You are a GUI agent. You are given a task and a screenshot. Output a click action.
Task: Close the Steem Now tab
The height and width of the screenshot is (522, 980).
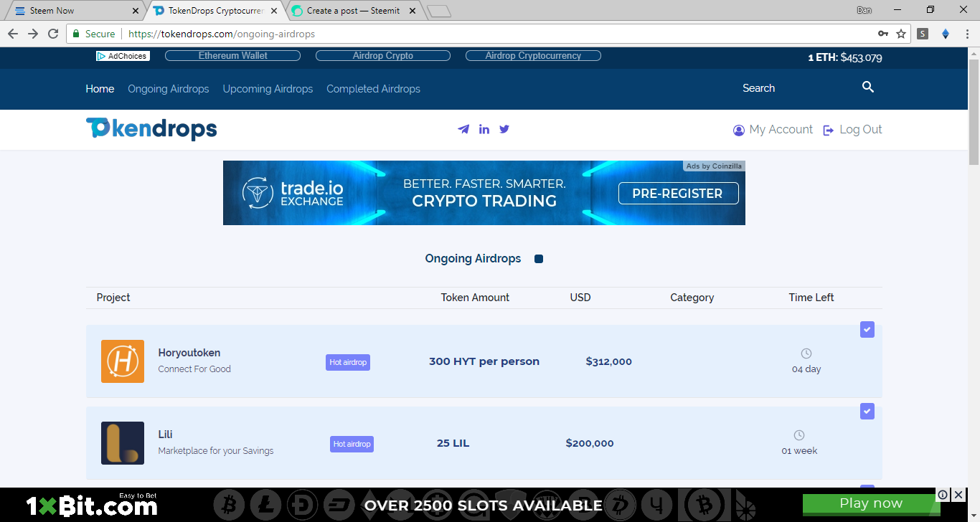point(136,11)
